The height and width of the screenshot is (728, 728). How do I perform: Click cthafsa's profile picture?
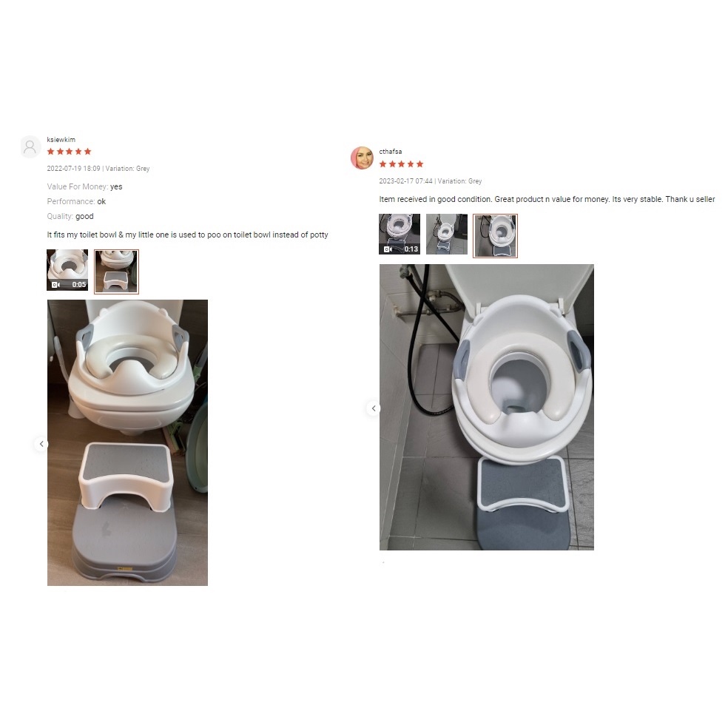pyautogui.click(x=362, y=158)
